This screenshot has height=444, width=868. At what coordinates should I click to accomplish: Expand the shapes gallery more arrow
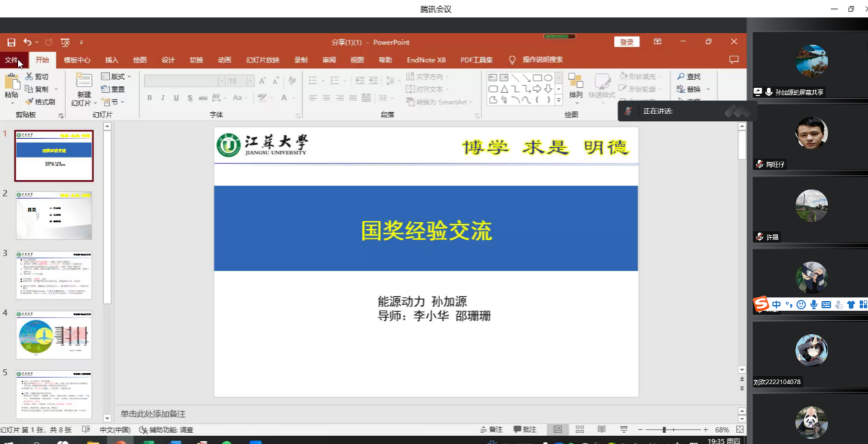click(558, 100)
